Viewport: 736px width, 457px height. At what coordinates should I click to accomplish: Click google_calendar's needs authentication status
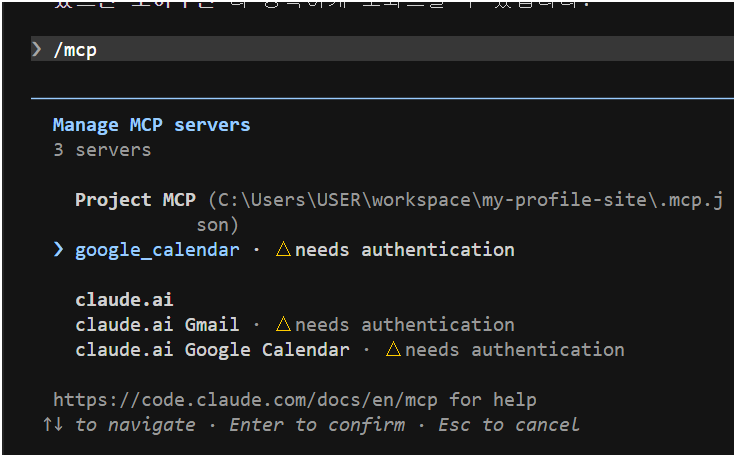coord(404,250)
